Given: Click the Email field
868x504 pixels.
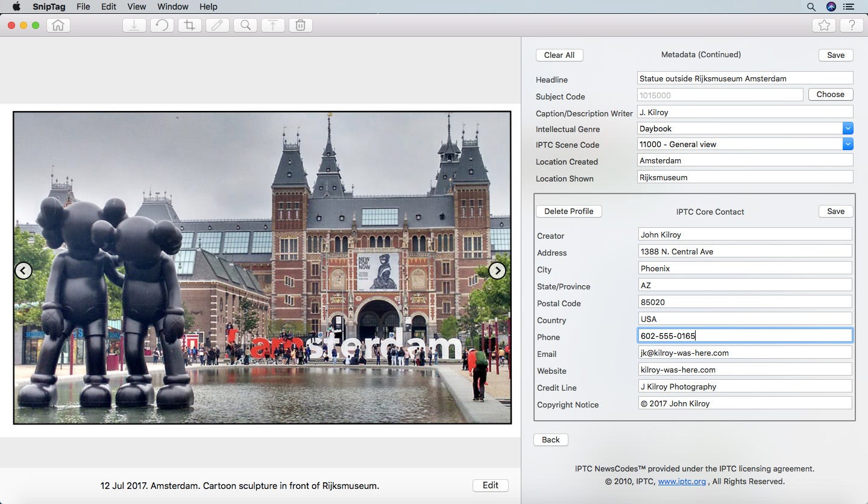Looking at the screenshot, I should [745, 352].
